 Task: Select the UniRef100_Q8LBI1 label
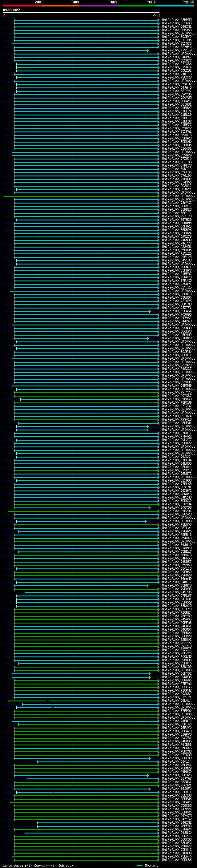[177, 355]
